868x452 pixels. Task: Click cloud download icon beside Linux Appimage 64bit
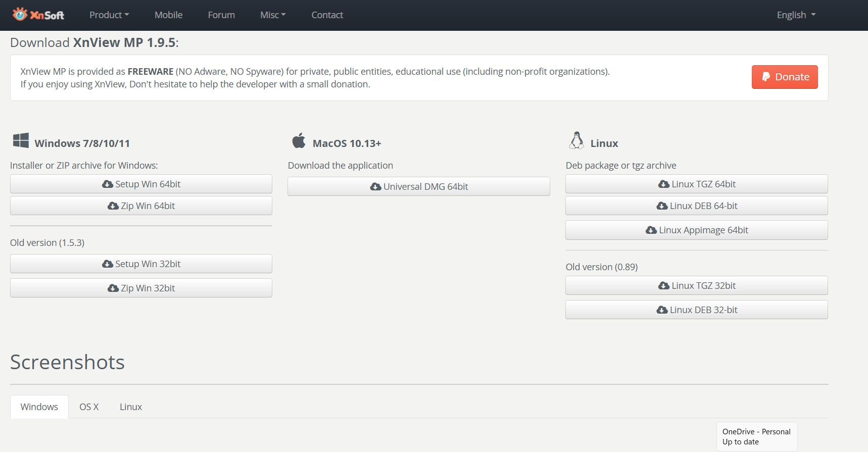(x=651, y=230)
